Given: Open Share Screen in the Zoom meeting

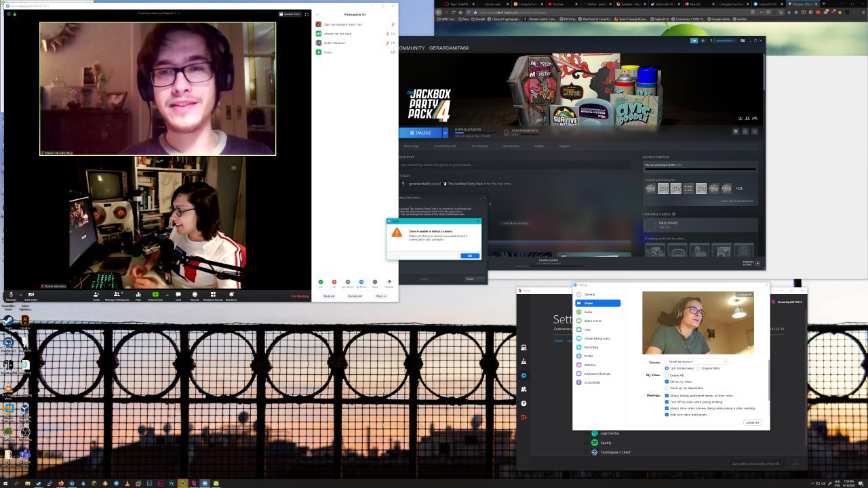Looking at the screenshot, I should tap(155, 294).
